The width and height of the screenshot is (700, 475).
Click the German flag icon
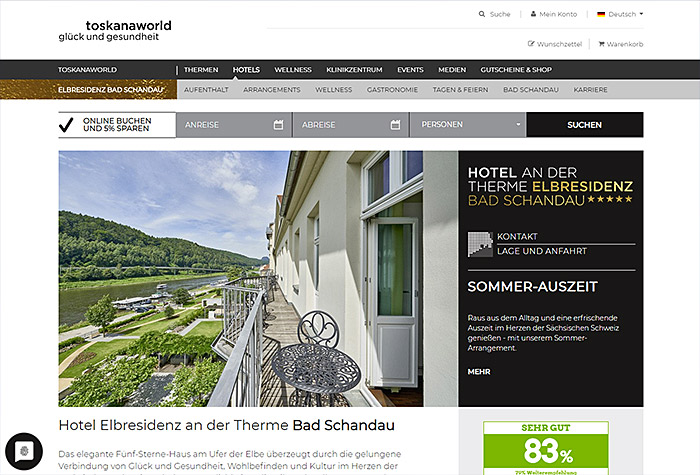tap(601, 14)
